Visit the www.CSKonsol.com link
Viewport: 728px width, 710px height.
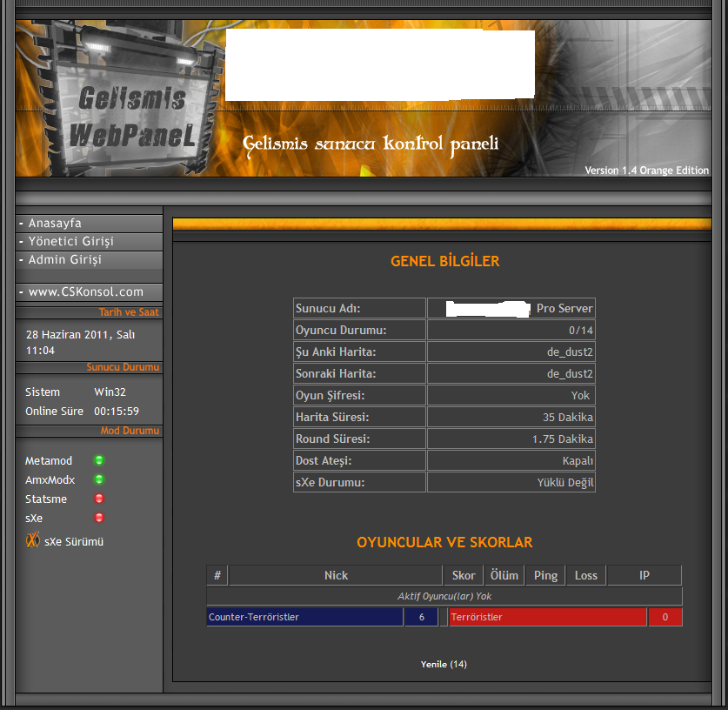[x=84, y=292]
